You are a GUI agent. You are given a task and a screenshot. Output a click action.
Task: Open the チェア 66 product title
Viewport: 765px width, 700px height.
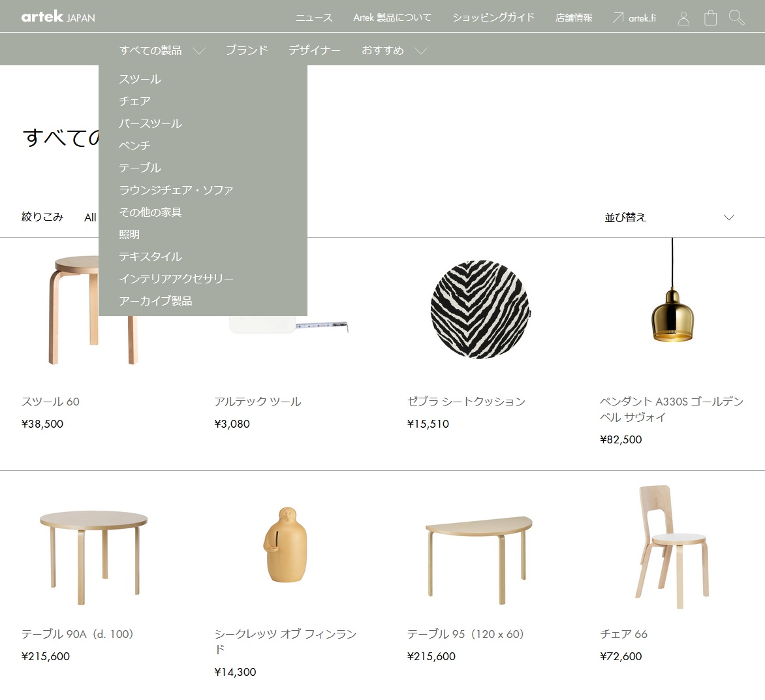point(623,634)
